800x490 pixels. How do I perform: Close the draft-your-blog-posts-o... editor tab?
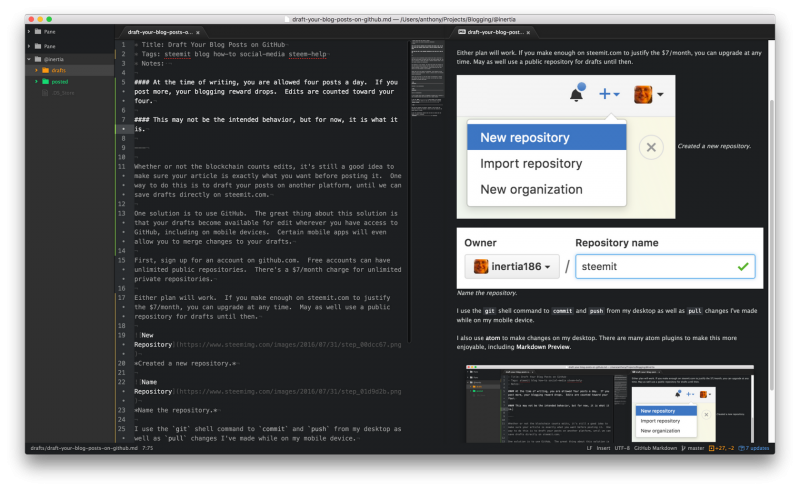pos(198,32)
